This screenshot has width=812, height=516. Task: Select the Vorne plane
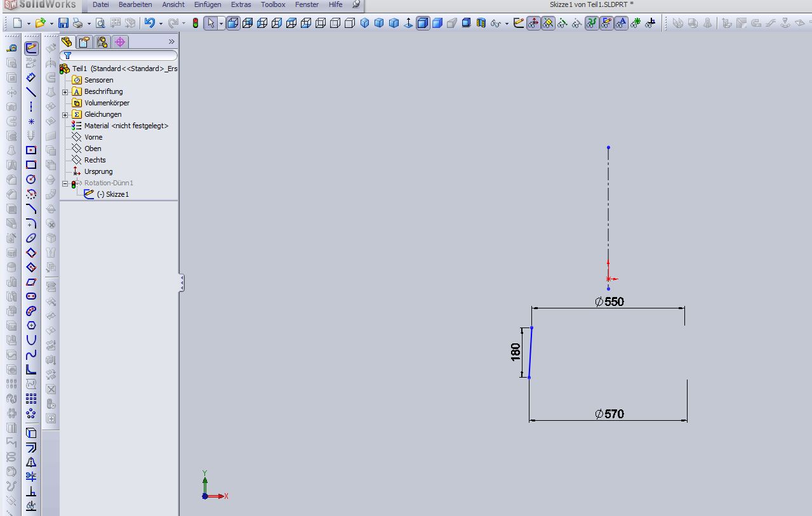(93, 137)
